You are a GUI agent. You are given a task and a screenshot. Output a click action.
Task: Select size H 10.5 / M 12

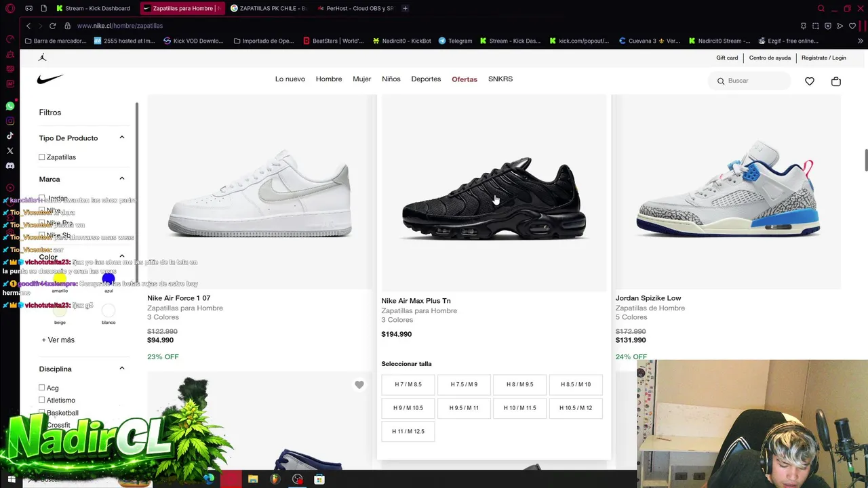pos(576,408)
